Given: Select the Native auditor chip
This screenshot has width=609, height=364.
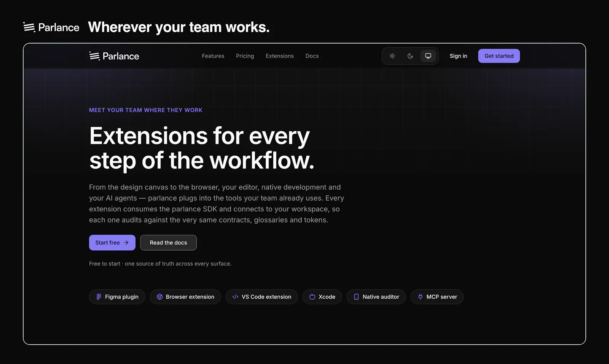Looking at the screenshot, I should click(376, 297).
